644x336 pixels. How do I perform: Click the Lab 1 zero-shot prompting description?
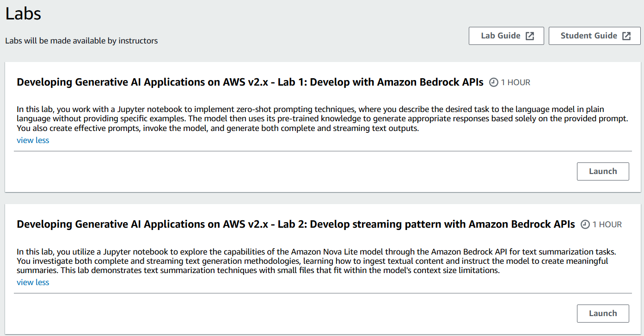click(x=322, y=119)
